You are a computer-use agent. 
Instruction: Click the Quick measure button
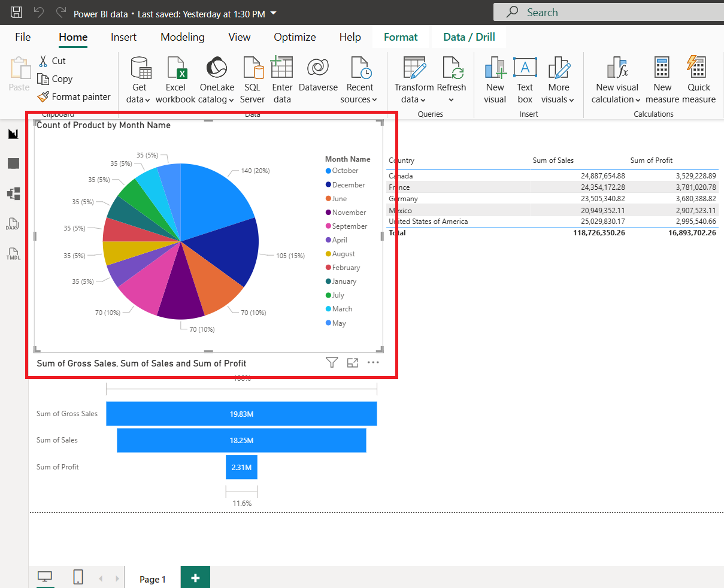click(698, 80)
